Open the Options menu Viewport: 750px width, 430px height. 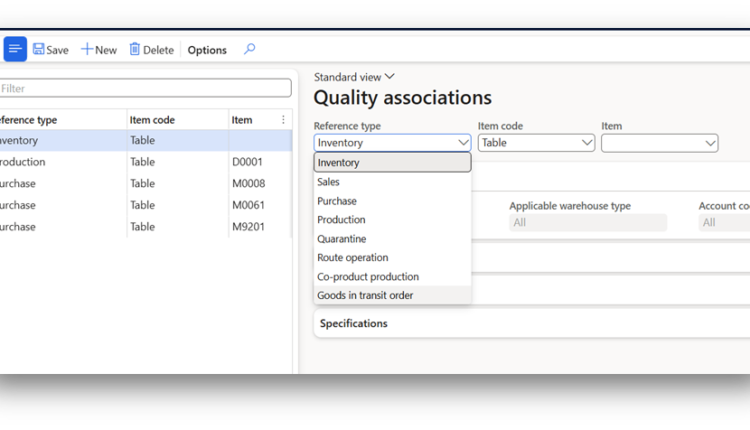click(207, 50)
